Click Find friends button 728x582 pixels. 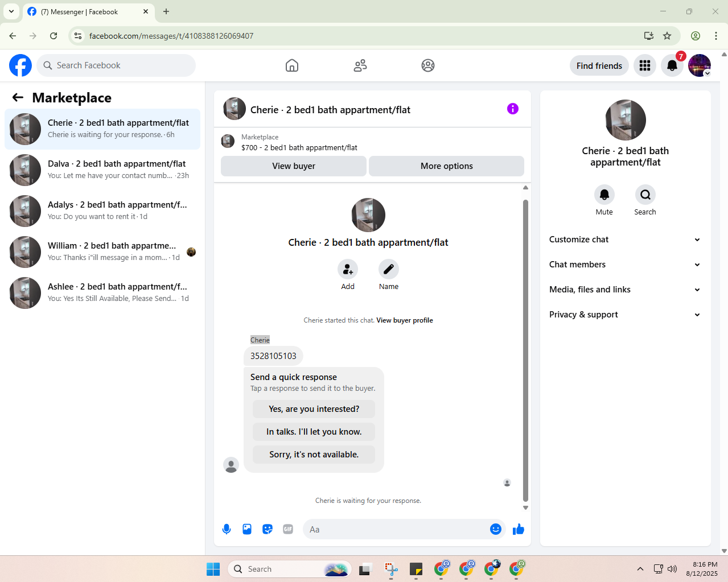599,66
